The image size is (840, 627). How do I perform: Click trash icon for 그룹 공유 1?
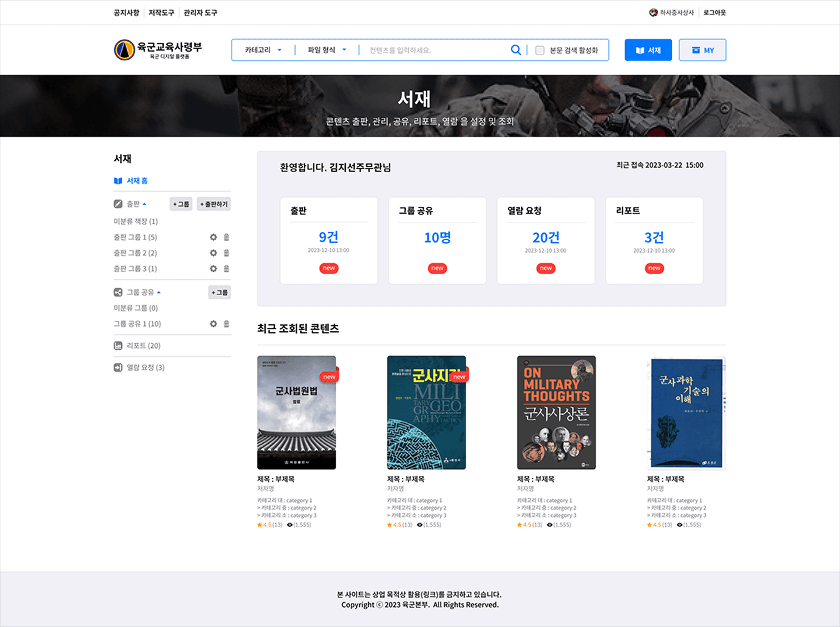(x=226, y=324)
